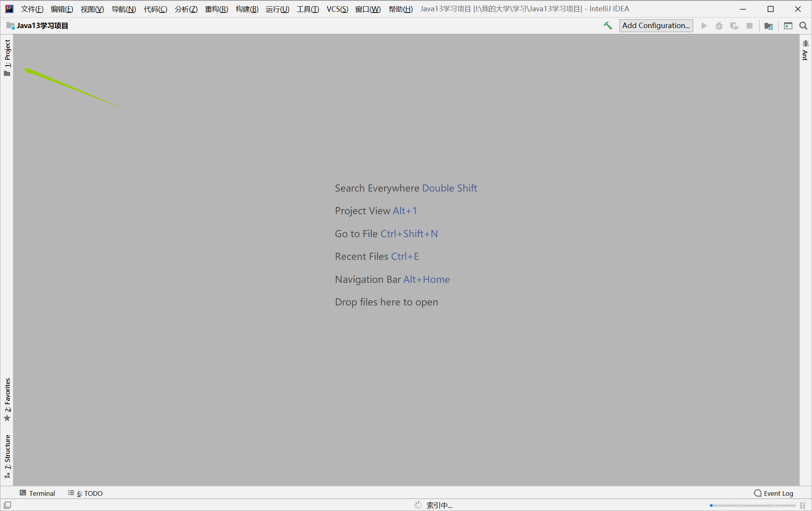
Task: Click Search Everywhere magnifier icon
Action: pyautogui.click(x=803, y=26)
